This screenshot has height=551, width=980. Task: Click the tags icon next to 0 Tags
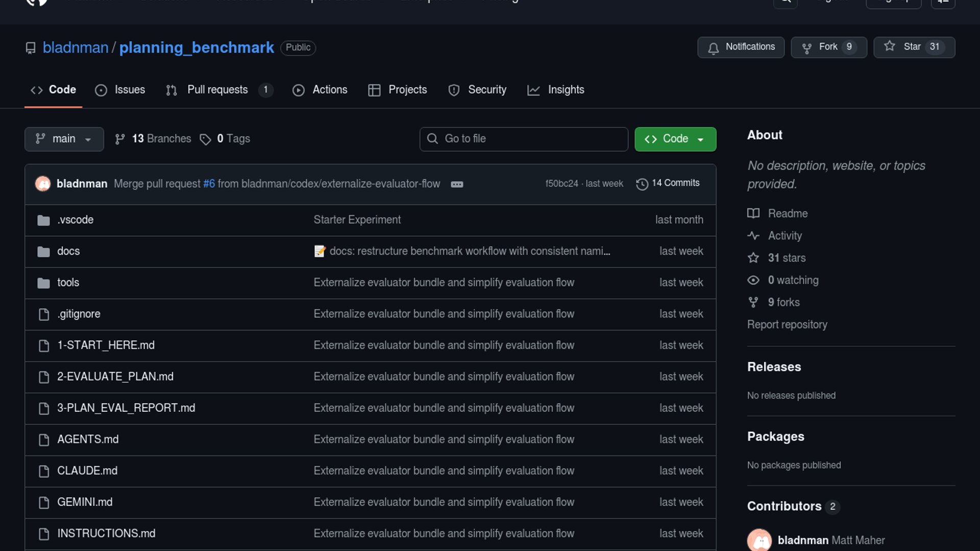click(x=205, y=139)
